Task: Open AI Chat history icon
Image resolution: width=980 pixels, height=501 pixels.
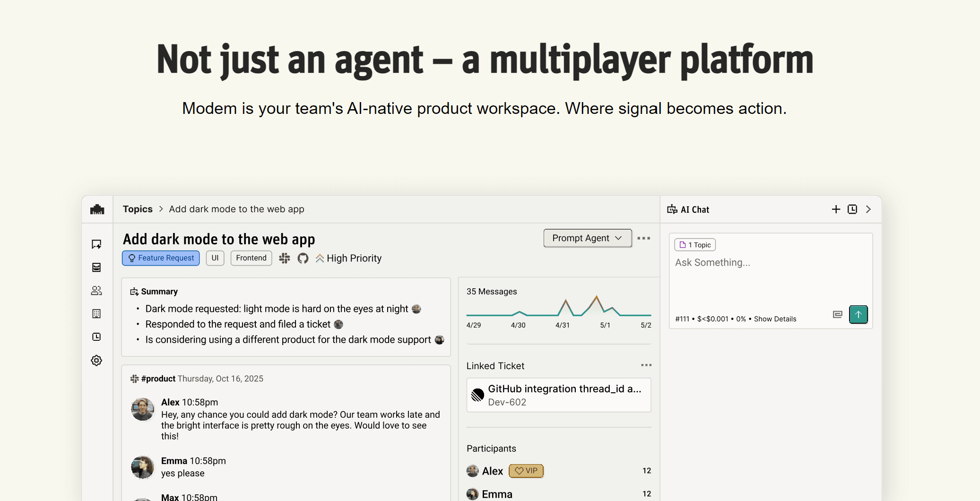Action: (x=852, y=209)
